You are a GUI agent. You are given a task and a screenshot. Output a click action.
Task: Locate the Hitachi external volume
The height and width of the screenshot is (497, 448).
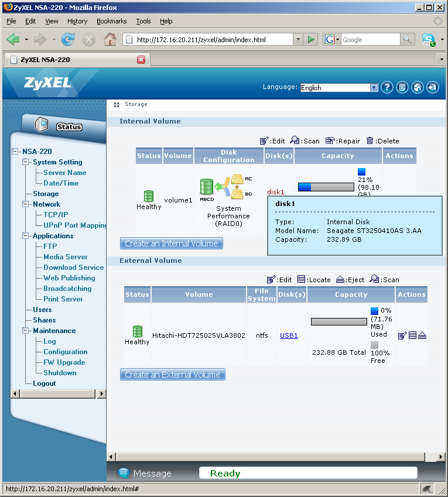412,335
